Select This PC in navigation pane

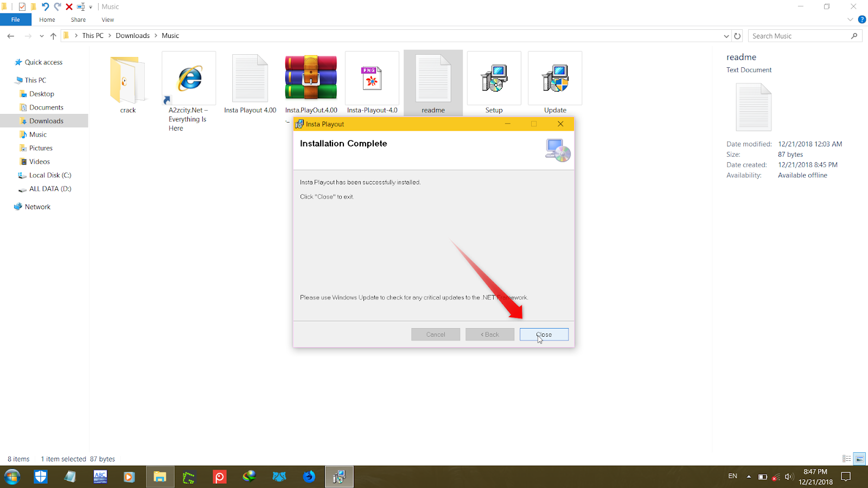pyautogui.click(x=35, y=80)
